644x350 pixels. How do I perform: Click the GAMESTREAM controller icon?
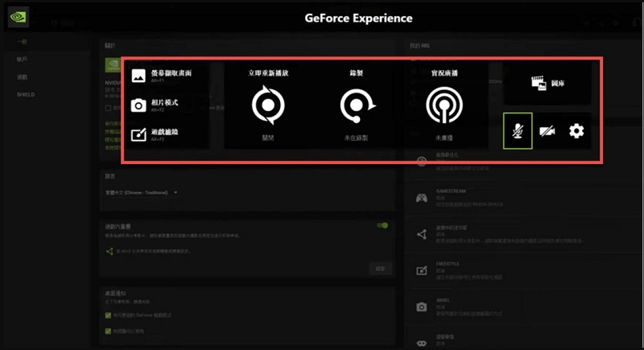421,198
